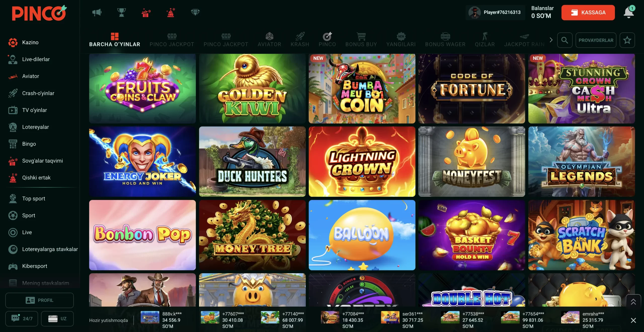644x332 pixels.
Task: Click the diamond VIP icon
Action: pyautogui.click(x=195, y=12)
